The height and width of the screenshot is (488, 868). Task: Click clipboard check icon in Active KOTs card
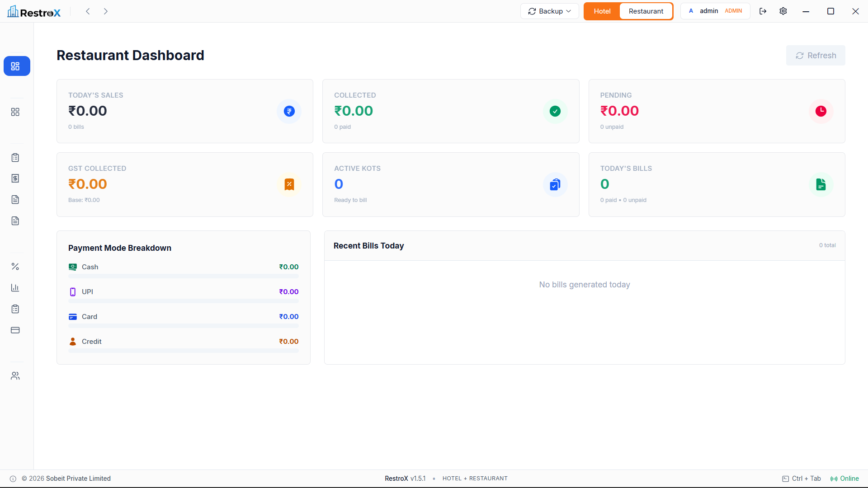coord(555,184)
